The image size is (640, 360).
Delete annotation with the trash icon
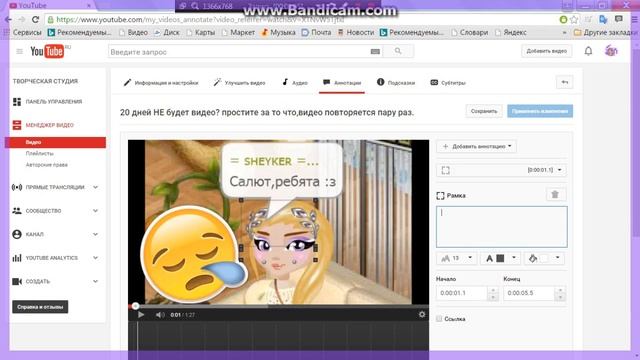point(555,195)
